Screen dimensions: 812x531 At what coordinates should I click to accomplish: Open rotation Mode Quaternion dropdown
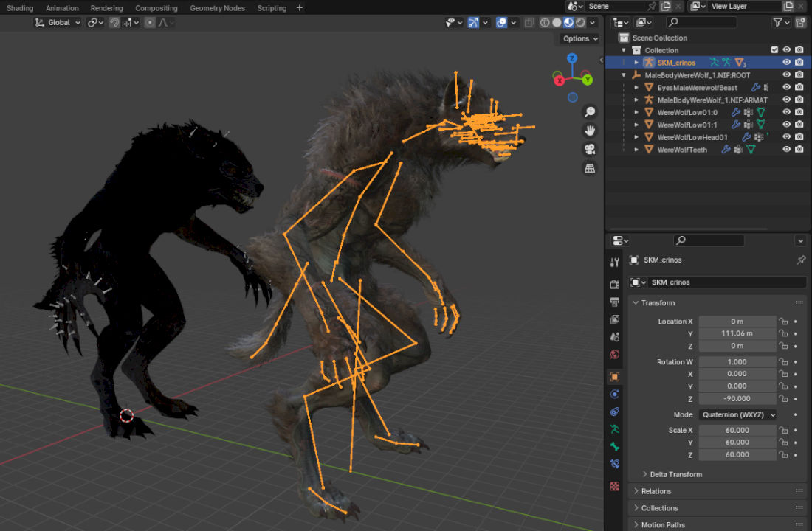(738, 414)
